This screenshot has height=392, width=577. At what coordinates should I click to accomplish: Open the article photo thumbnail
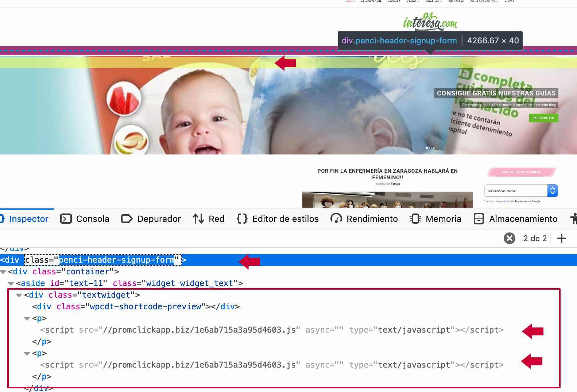coord(387,200)
